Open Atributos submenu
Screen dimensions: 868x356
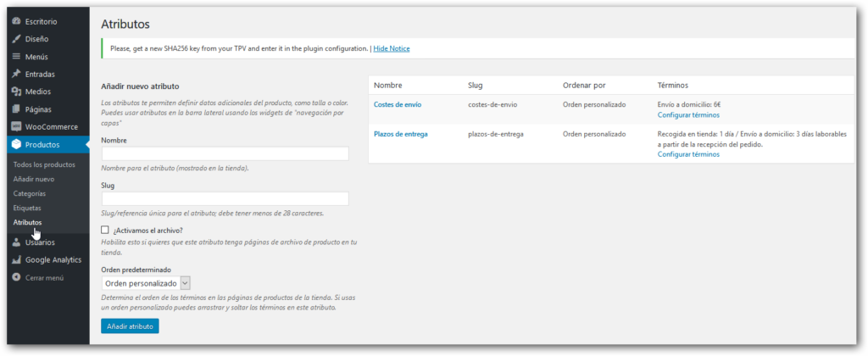(27, 222)
